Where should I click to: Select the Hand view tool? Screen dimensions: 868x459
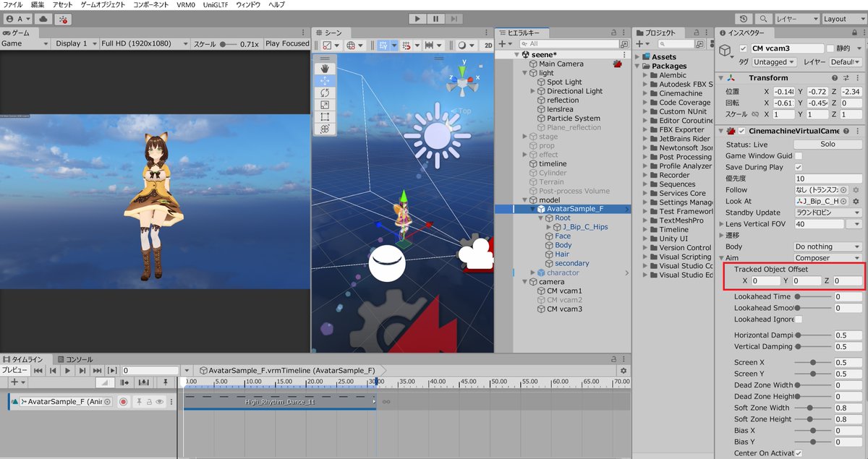click(x=325, y=68)
